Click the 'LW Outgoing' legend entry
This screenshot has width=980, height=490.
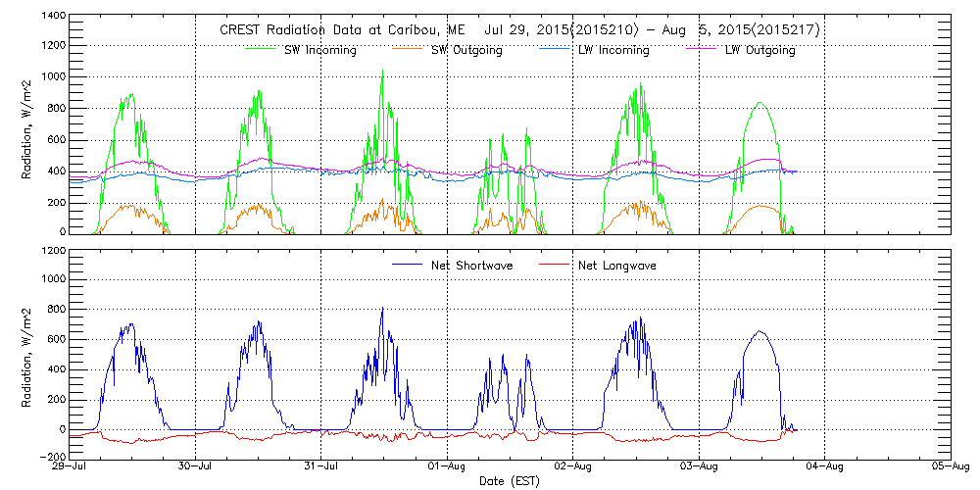759,50
